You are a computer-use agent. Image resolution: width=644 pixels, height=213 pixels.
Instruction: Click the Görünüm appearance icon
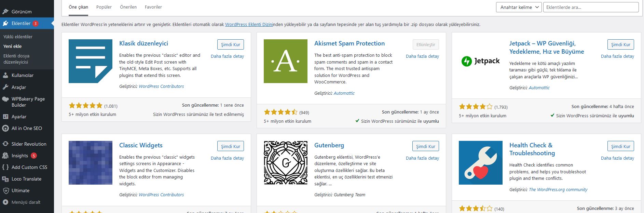click(6, 11)
